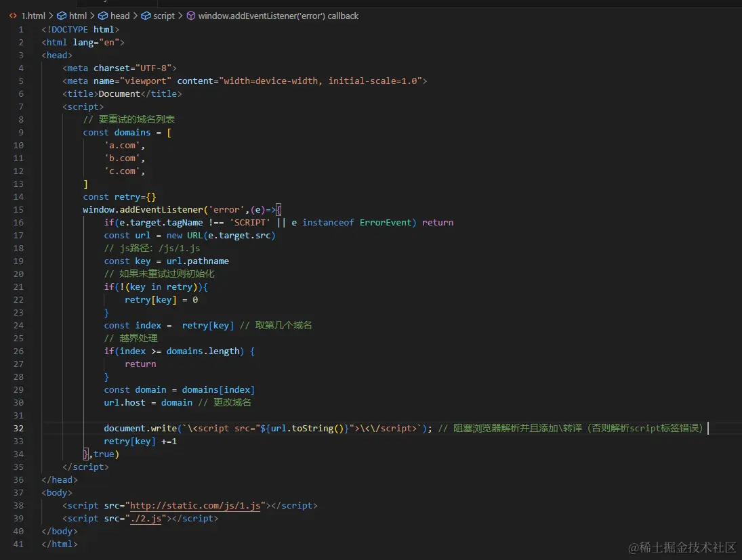742x560 pixels.
Task: Open the html breadcrumb segment
Action: (x=78, y=16)
